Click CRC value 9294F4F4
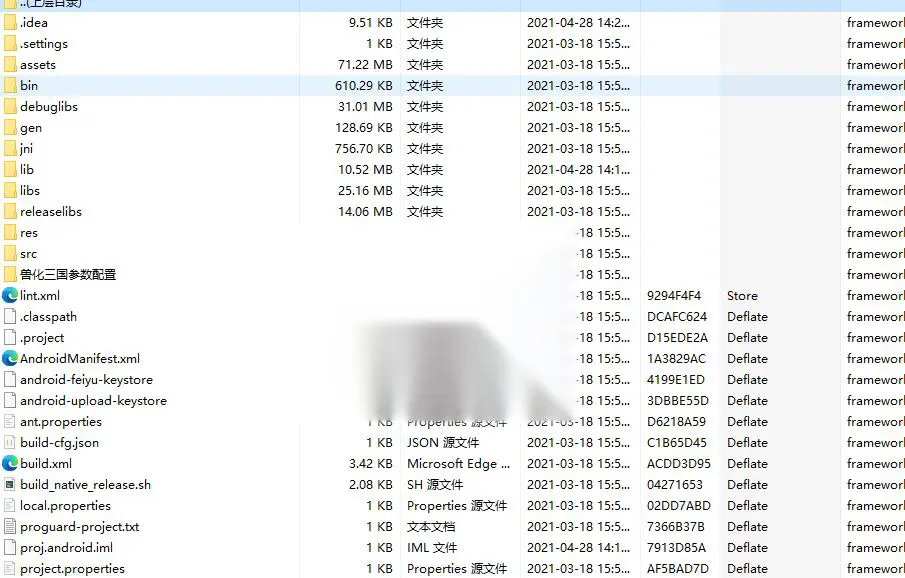Screen dimensions: 905x578 point(674,296)
